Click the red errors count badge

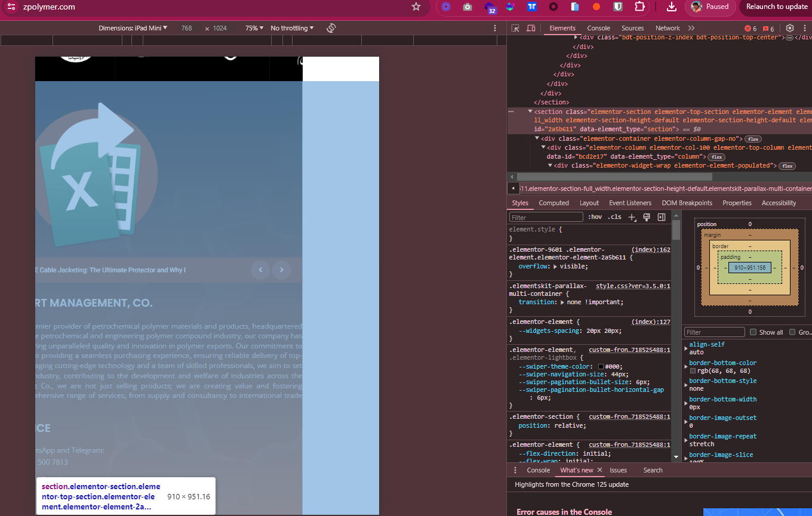[x=751, y=29]
